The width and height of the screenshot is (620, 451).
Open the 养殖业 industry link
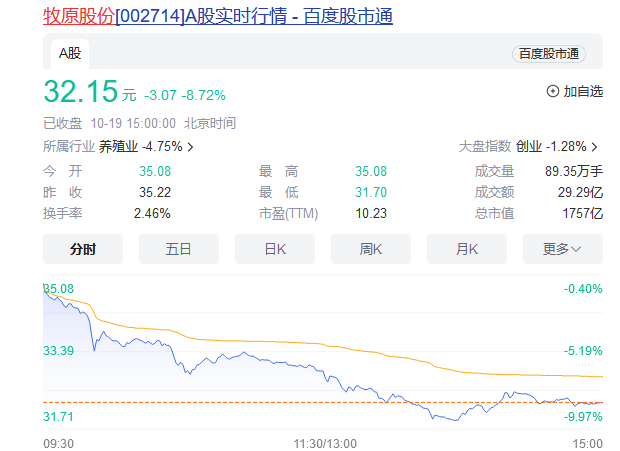tap(118, 147)
